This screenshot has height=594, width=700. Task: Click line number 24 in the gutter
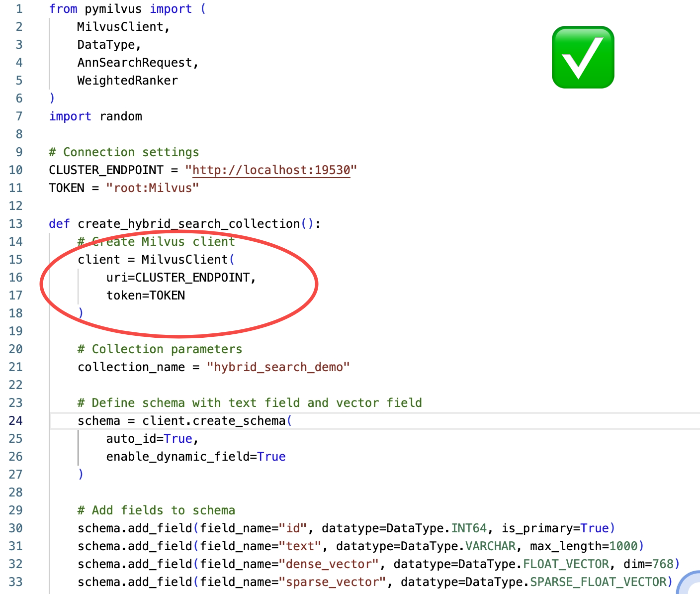click(x=16, y=421)
